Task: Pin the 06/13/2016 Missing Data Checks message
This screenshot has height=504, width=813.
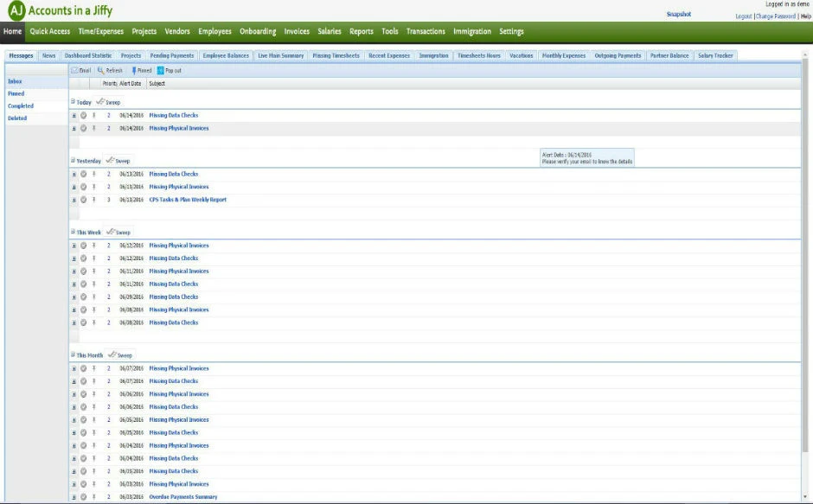Action: pyautogui.click(x=94, y=174)
